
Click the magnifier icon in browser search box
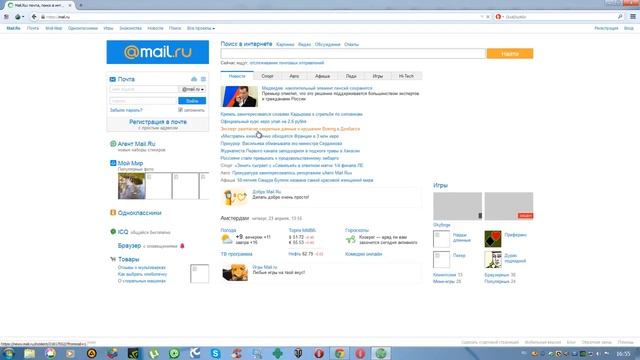[620, 17]
